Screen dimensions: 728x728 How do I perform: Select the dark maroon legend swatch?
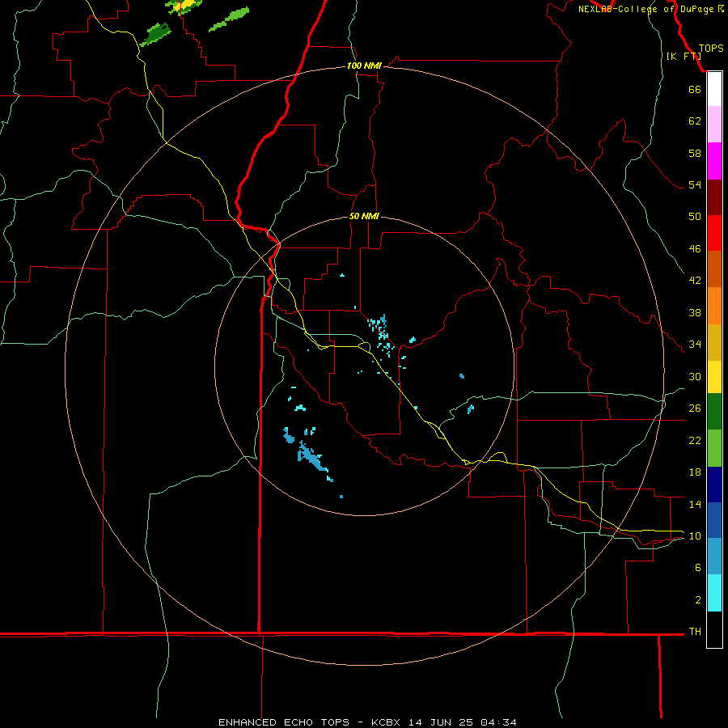[x=714, y=197]
